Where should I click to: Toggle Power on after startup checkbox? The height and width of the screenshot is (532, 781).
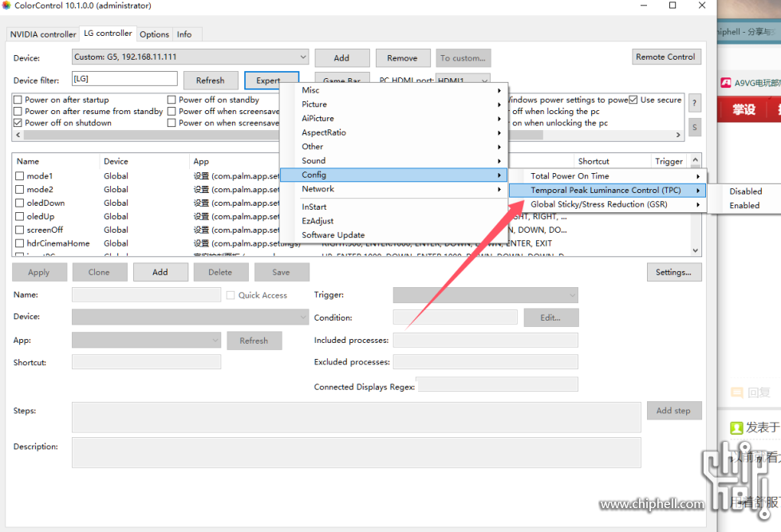pyautogui.click(x=18, y=100)
